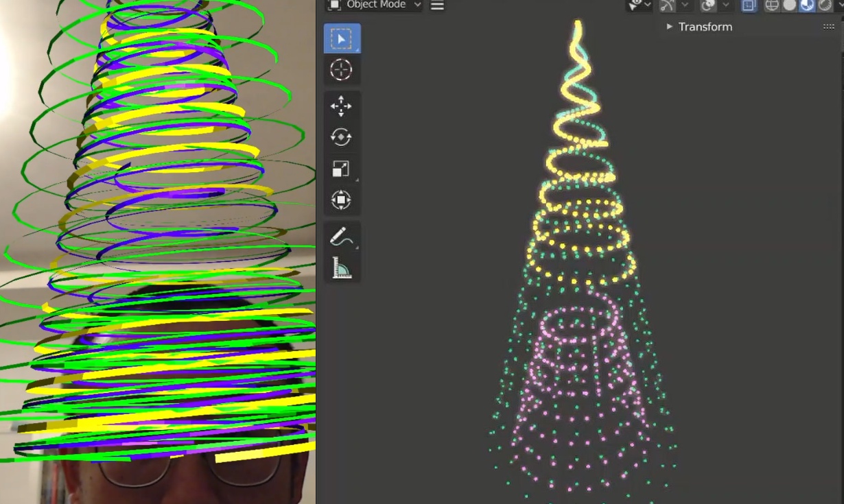Pick the Rotate tool
Viewport: 844px width, 504px height.
(x=342, y=137)
